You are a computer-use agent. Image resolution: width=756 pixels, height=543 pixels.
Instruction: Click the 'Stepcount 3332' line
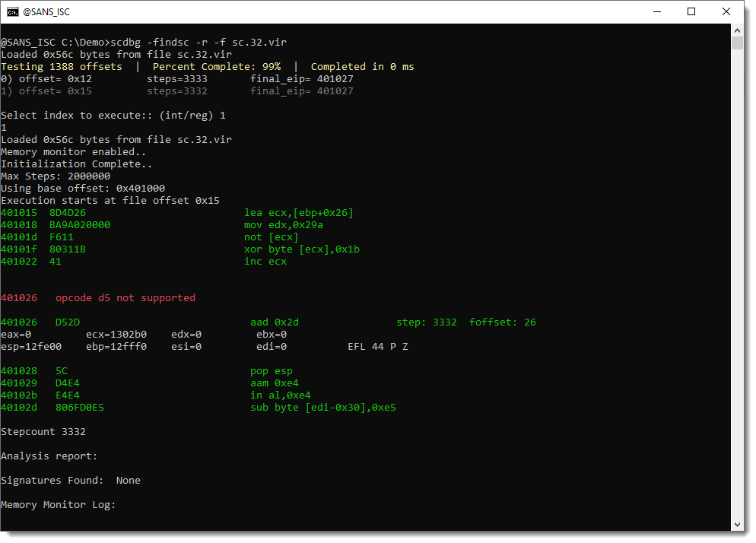[43, 432]
